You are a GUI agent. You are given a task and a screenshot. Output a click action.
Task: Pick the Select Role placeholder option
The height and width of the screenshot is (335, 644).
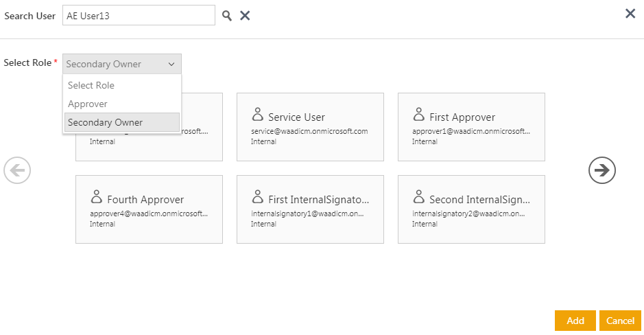click(x=91, y=85)
